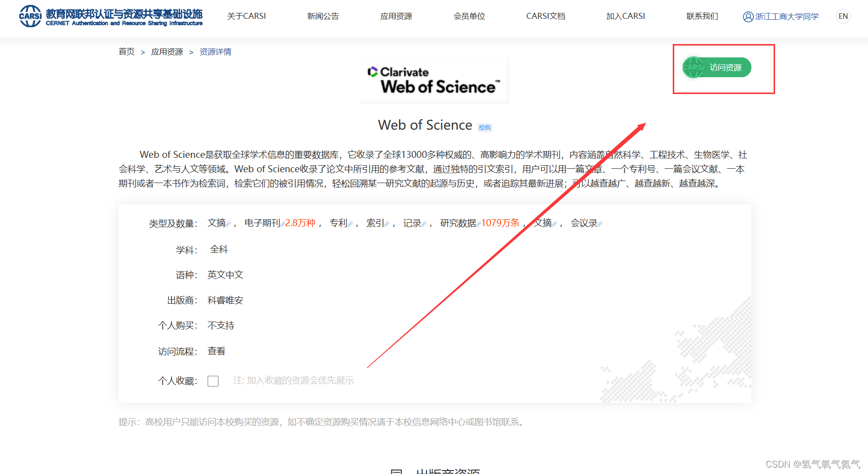The width and height of the screenshot is (868, 474).
Task: Open the 会员单位 menu item
Action: tap(469, 16)
